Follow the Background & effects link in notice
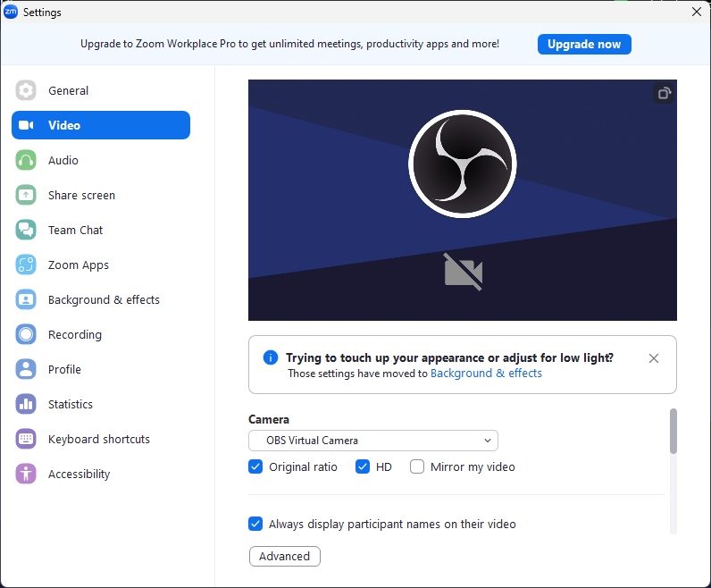Screen dimensions: 711x588 486,374
